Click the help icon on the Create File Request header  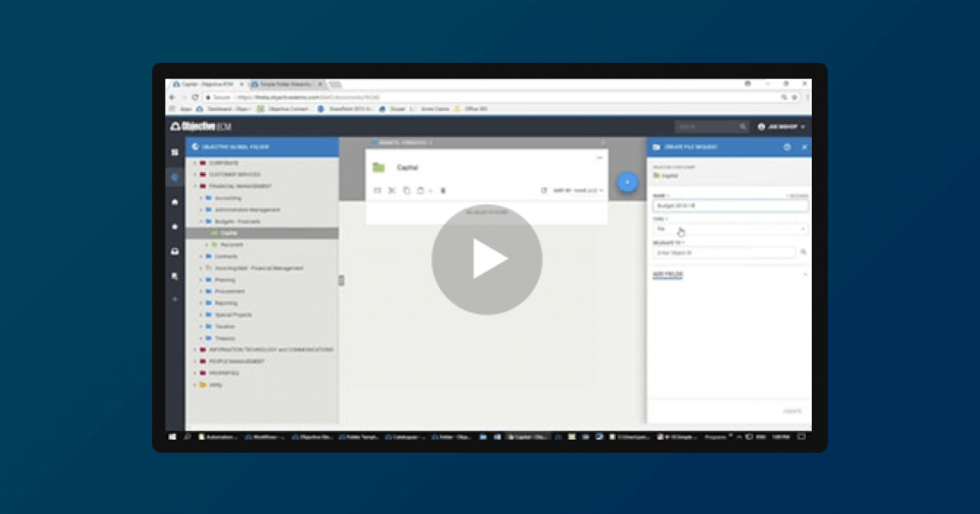tap(789, 147)
